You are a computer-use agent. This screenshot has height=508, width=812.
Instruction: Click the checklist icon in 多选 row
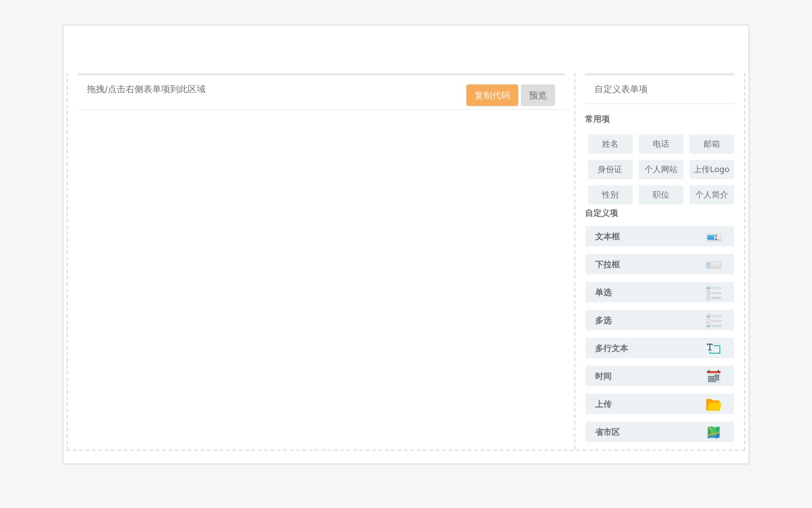click(714, 321)
